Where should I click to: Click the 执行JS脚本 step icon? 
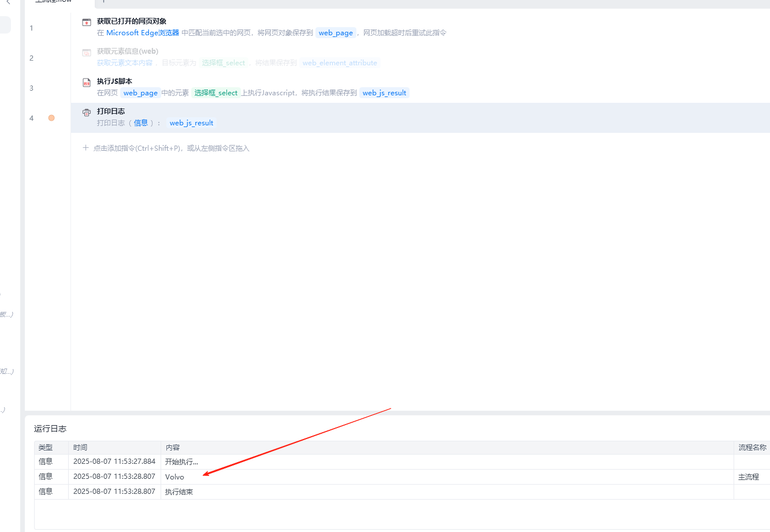87,83
